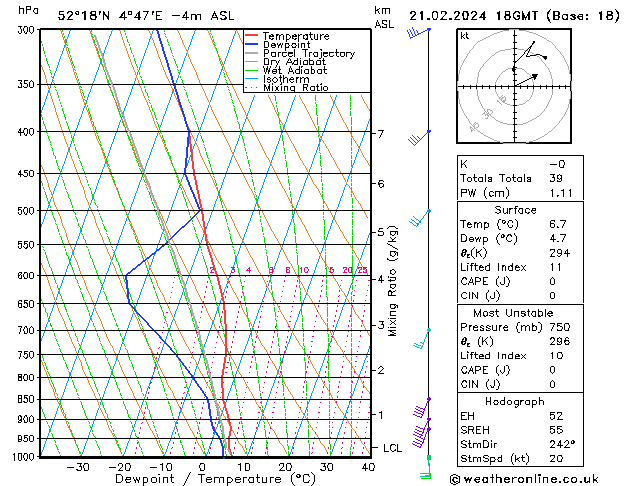This screenshot has width=629, height=486.
Task: Click the purple wind barb near 850 hPa
Action: pos(421,408)
